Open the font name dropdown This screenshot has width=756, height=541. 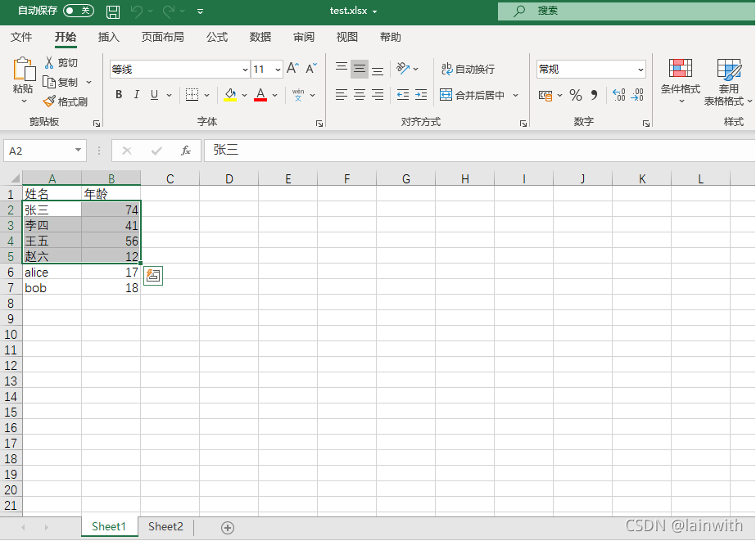click(x=245, y=70)
